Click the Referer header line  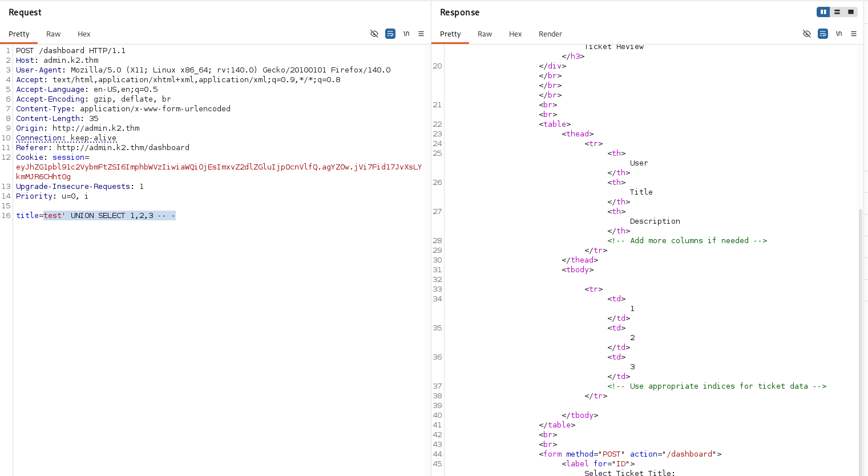(x=103, y=147)
